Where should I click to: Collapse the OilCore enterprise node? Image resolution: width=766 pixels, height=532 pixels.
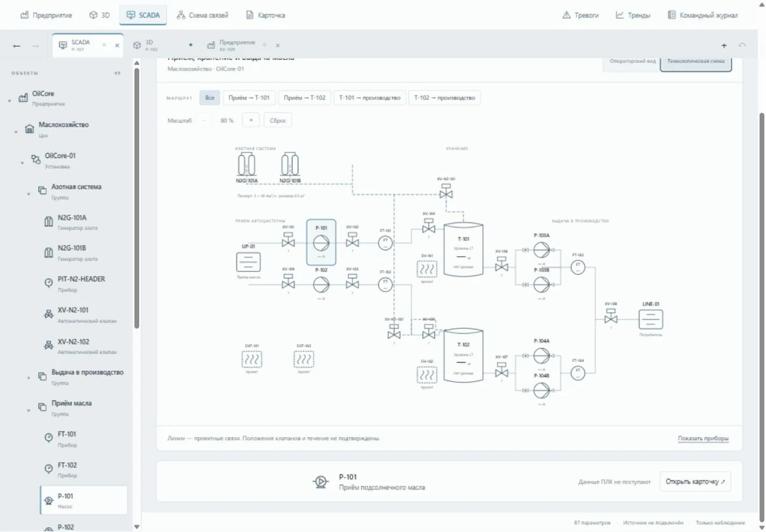9,100
